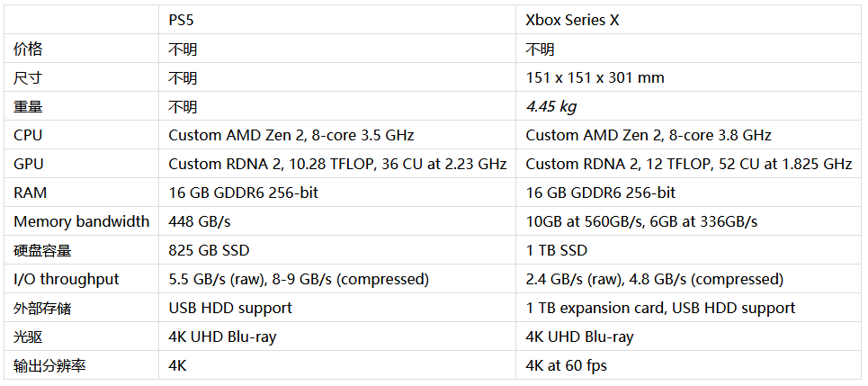Click the 151 x 151 x 301 mm cell
Image resolution: width=868 pixels, height=386 pixels.
pyautogui.click(x=595, y=77)
